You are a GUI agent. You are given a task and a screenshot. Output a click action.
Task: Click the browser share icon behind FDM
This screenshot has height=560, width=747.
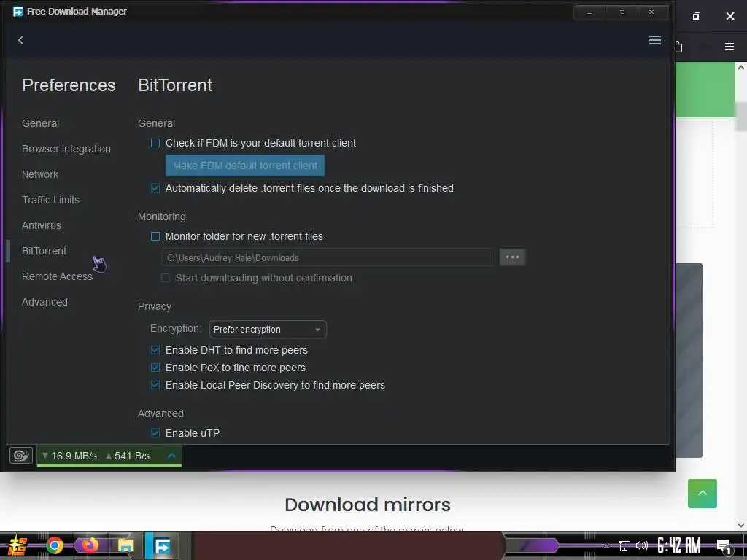point(679,47)
